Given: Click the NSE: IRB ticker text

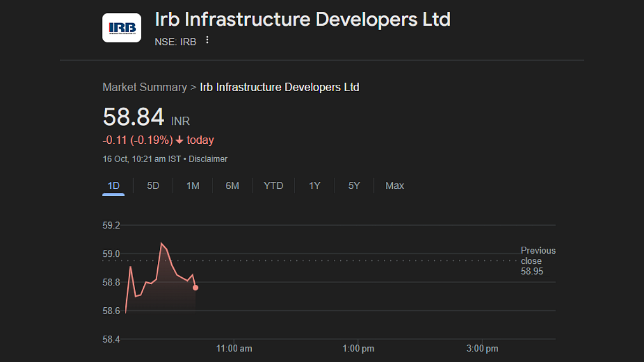Looking at the screenshot, I should [x=175, y=41].
